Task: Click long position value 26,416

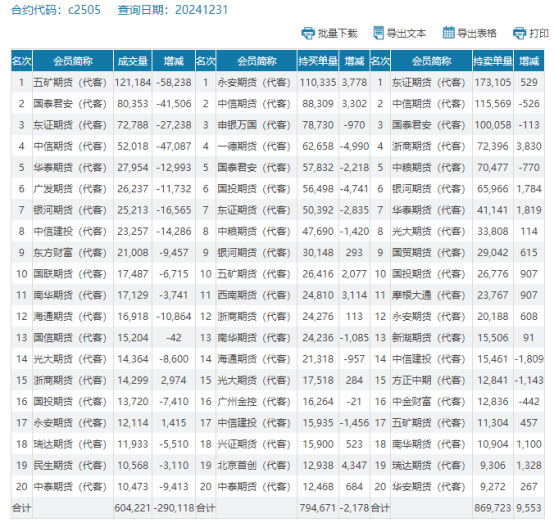Action: (318, 274)
